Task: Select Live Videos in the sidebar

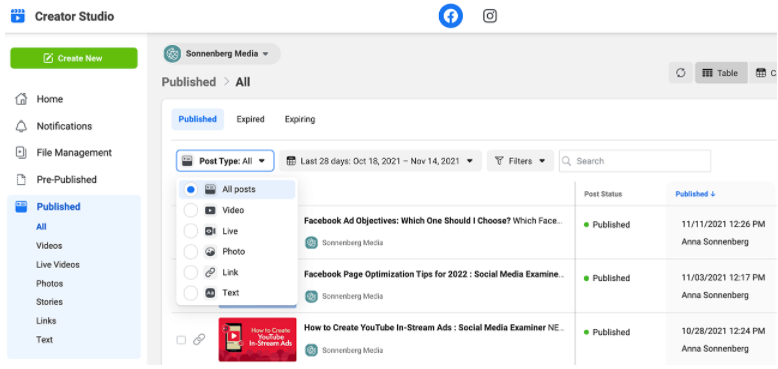Action: (x=58, y=264)
